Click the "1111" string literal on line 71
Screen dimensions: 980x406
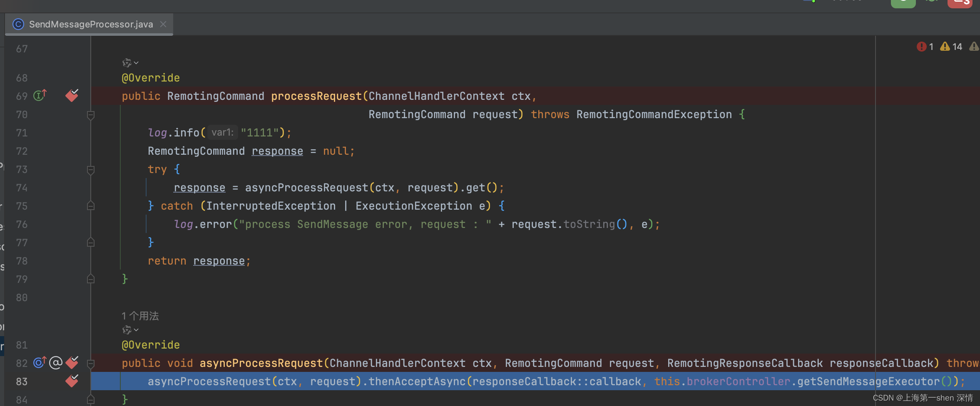(260, 133)
